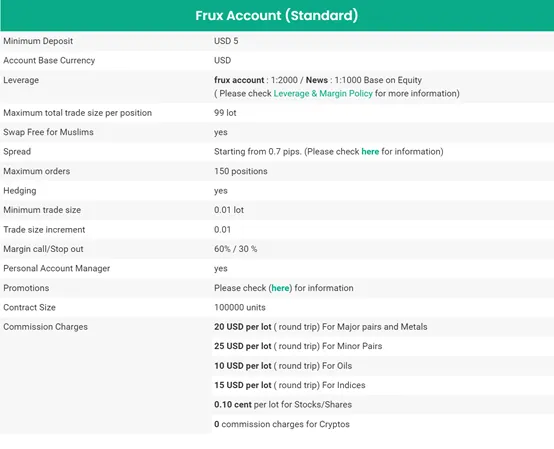The width and height of the screenshot is (554, 449).
Task: Click the 60% / 30 % margin value
Action: click(236, 249)
